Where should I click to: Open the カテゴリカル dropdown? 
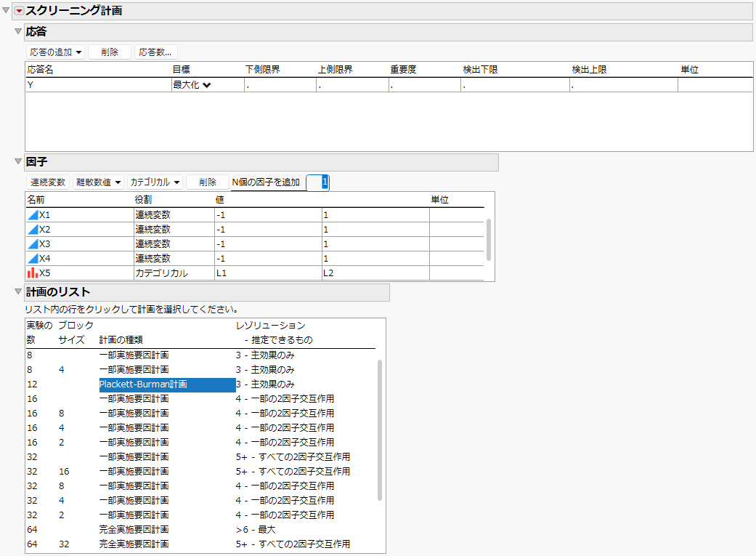coord(155,182)
